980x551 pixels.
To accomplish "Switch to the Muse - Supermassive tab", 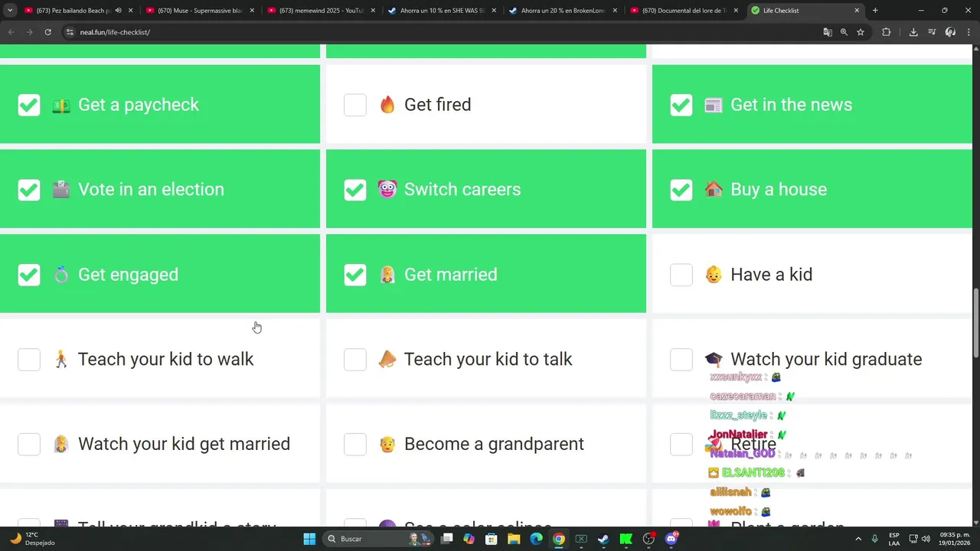I will [x=199, y=11].
